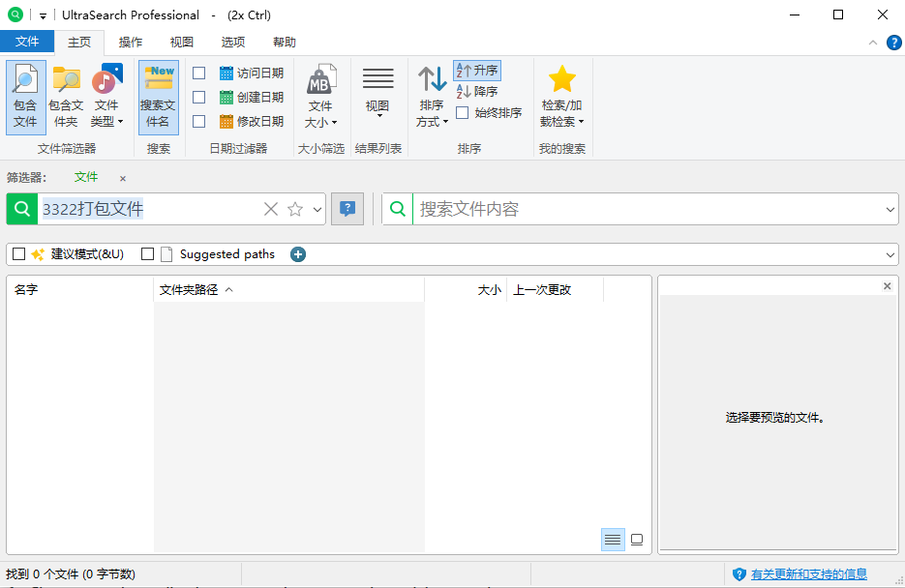
Task: Switch to the 选项 tab
Action: pos(233,43)
